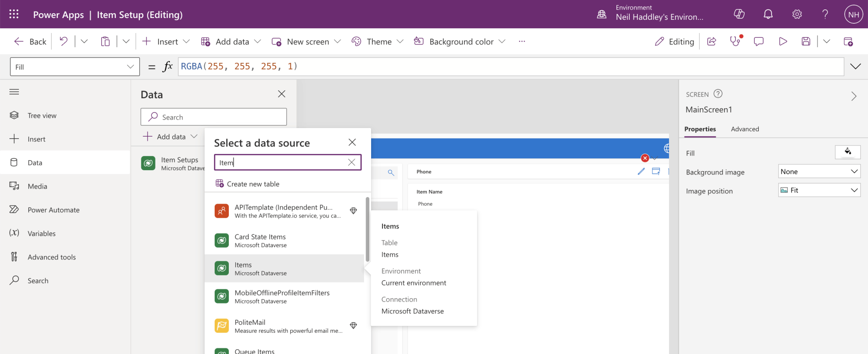This screenshot has height=354, width=868.
Task: Click Add data in the Data pane
Action: point(171,137)
